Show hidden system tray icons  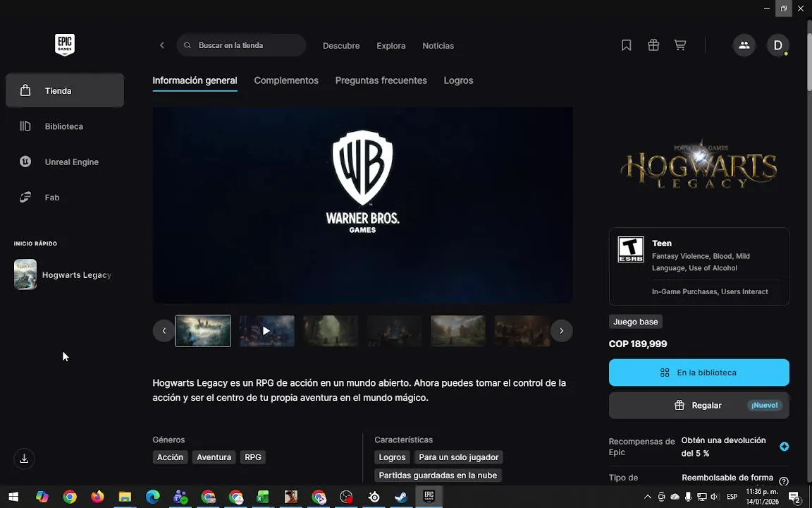pos(647,497)
